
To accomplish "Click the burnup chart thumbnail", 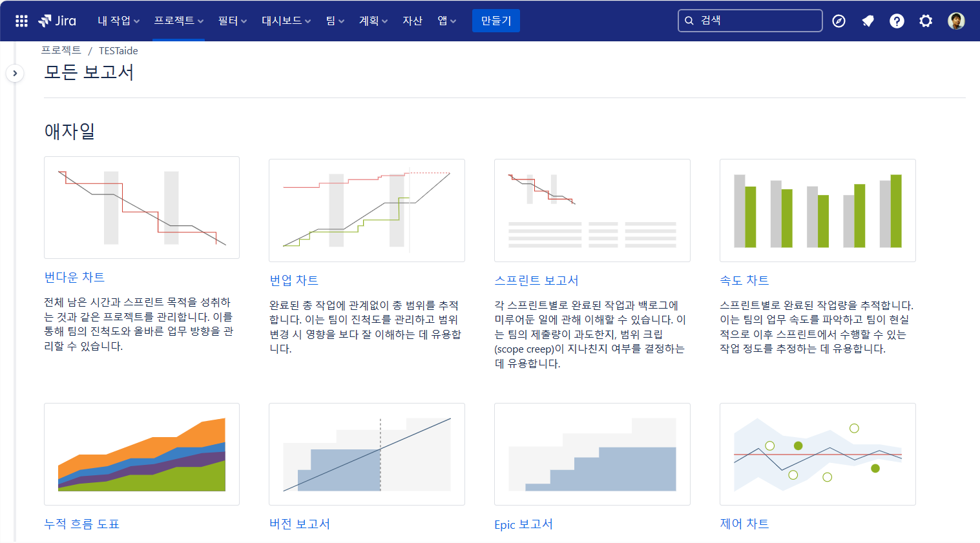I will tap(367, 210).
